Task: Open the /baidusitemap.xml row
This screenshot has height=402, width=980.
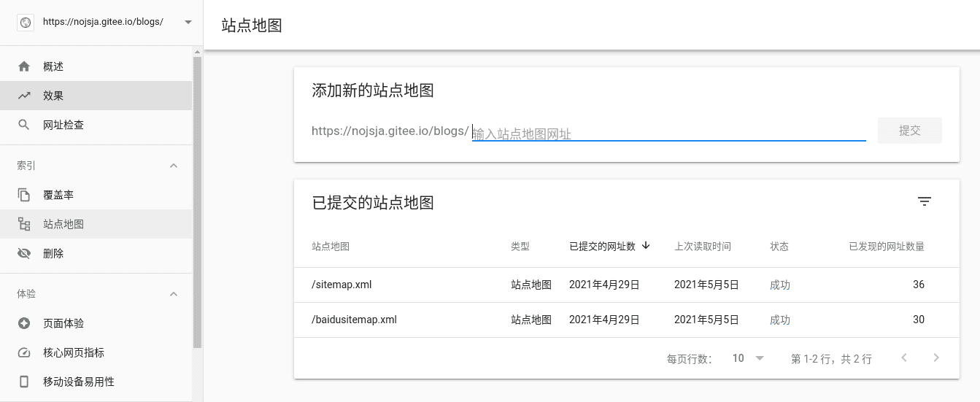Action: [x=626, y=320]
